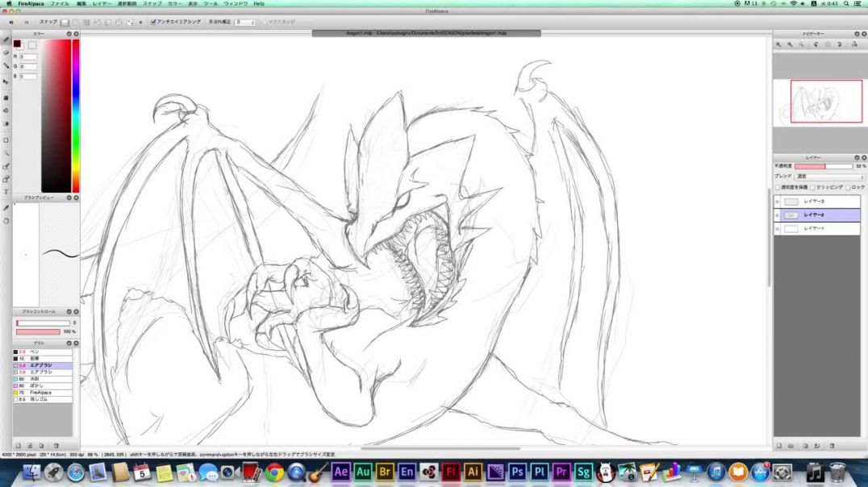
Task: Select the Dot tool below the eraser
Action: 6,66
